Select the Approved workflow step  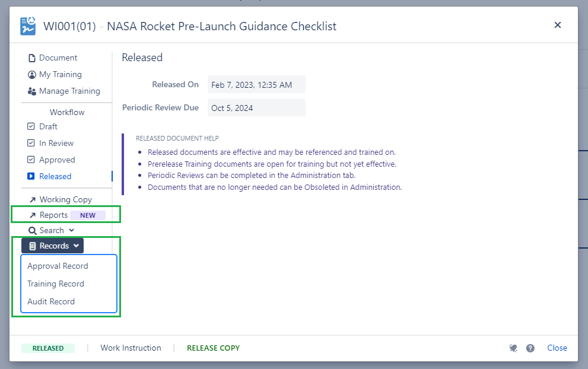click(x=56, y=160)
